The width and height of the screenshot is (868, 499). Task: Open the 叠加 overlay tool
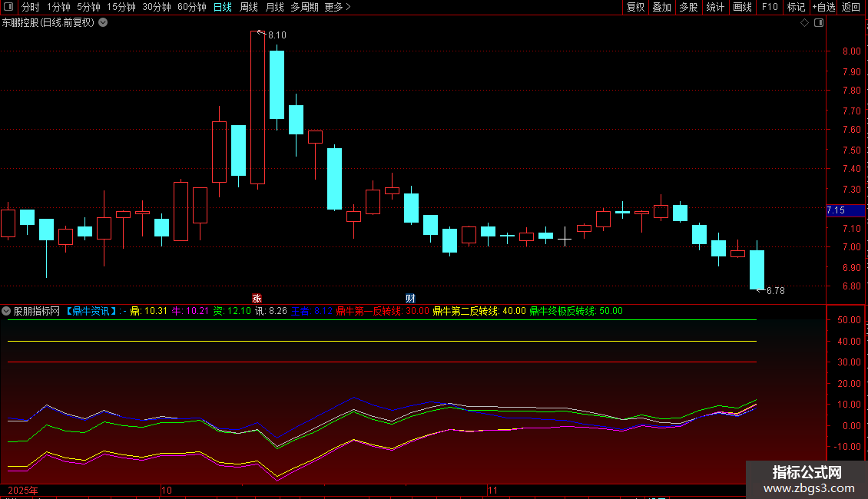(661, 7)
